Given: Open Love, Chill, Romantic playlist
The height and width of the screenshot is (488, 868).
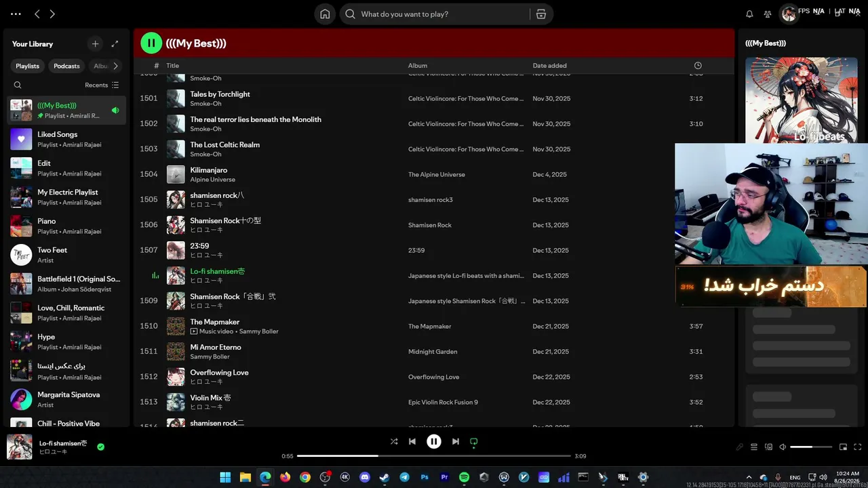Looking at the screenshot, I should [66, 312].
